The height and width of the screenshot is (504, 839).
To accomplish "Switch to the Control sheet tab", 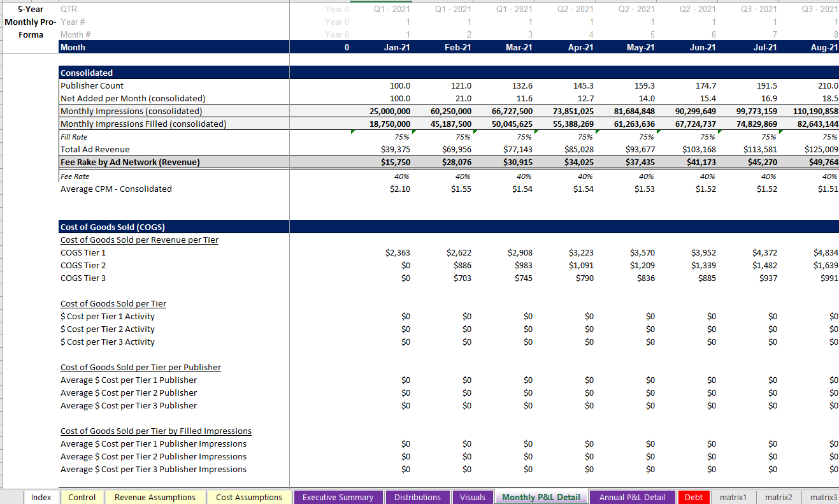I will 82,497.
